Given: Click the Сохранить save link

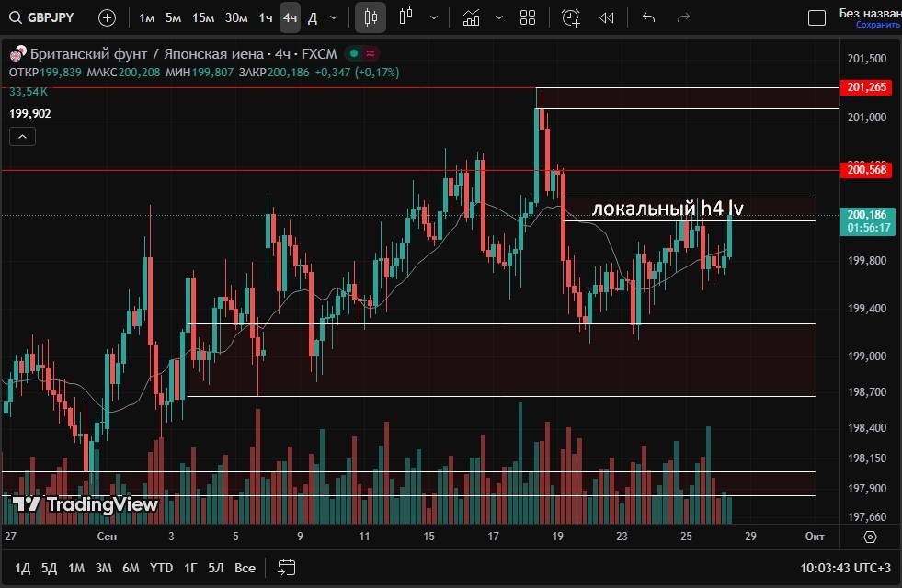Looking at the screenshot, I should pyautogui.click(x=877, y=26).
